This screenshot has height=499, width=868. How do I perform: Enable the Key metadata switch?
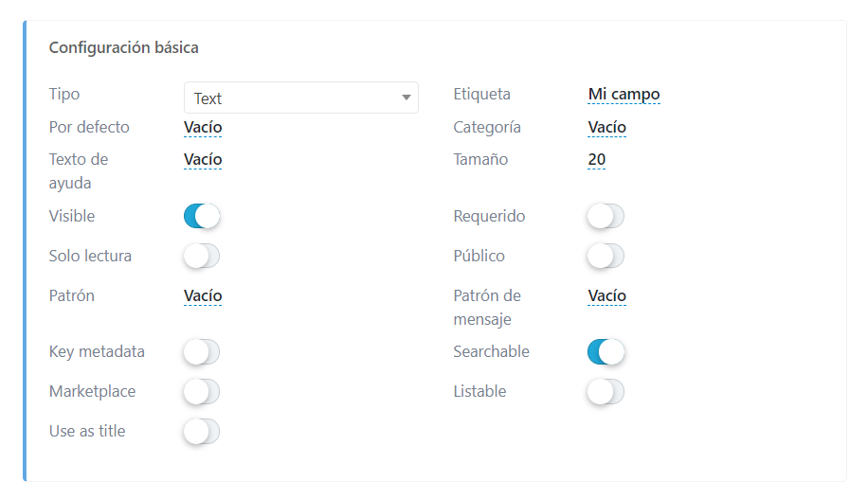pos(202,352)
